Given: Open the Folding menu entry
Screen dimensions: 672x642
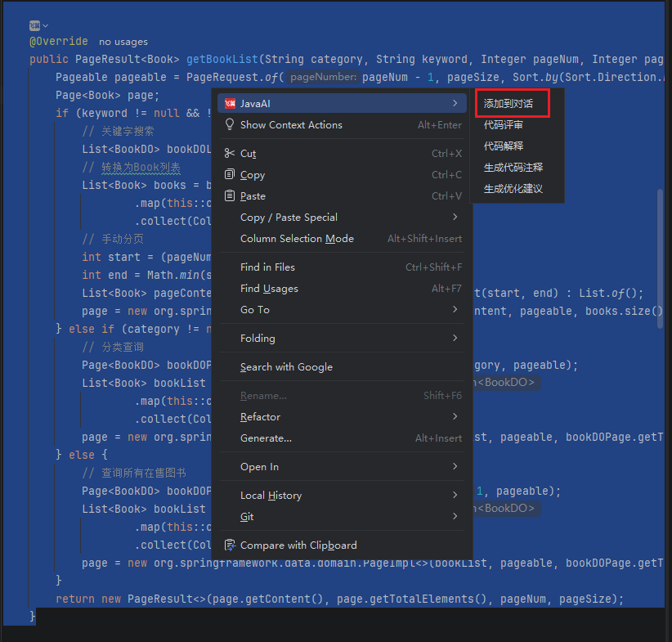Looking at the screenshot, I should coord(342,339).
